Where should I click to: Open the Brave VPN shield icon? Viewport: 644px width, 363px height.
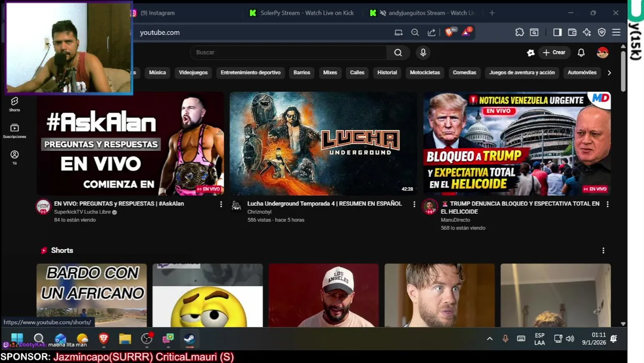click(602, 32)
